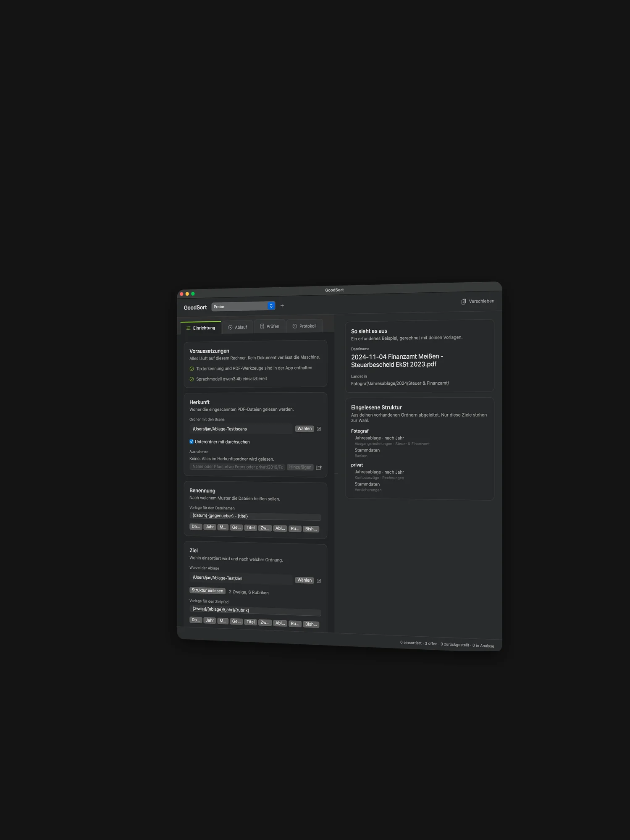The height and width of the screenshot is (840, 630).
Task: Click the Wurzel der Ablage path field
Action: click(x=241, y=578)
